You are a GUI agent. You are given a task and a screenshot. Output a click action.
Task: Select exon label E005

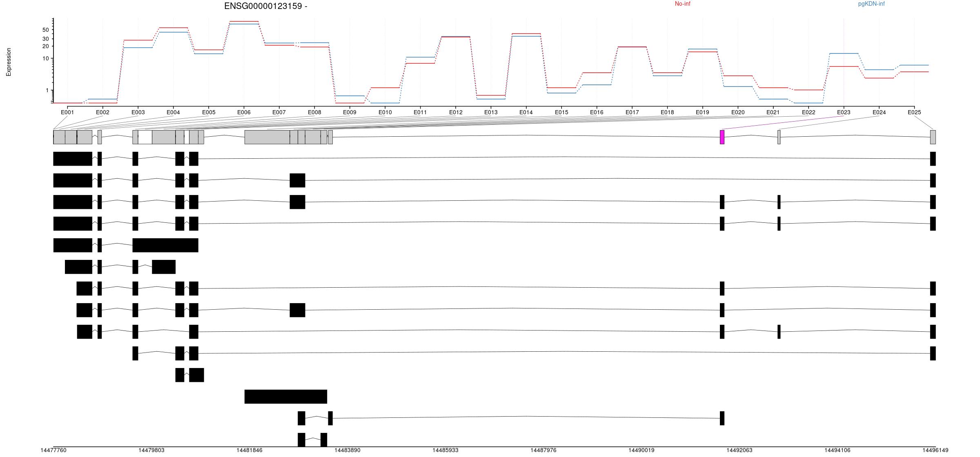tap(209, 112)
